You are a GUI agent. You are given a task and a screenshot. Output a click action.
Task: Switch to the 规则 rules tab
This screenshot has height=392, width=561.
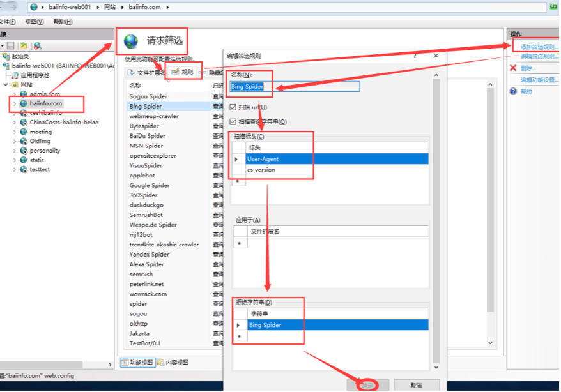183,72
